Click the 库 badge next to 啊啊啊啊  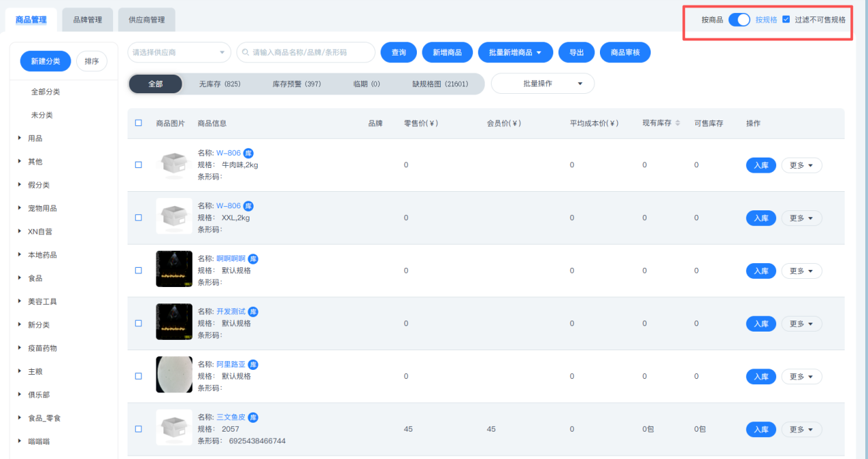pos(253,259)
